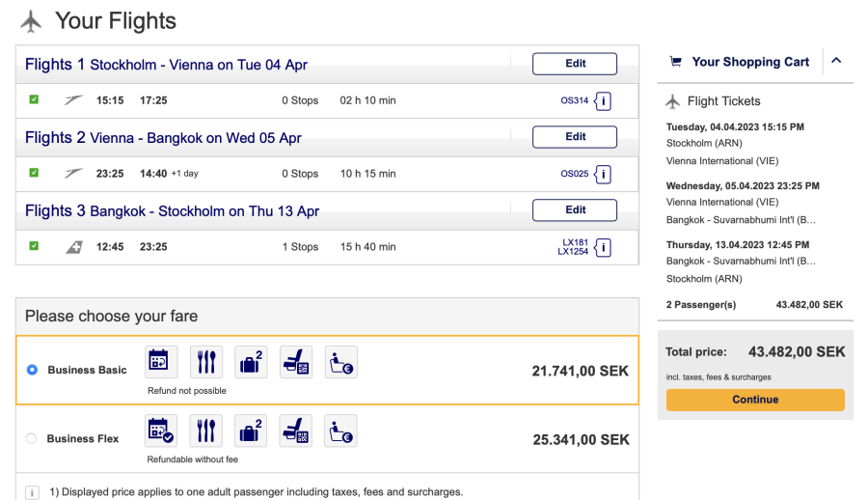Click Business Basic meal icon
The height and width of the screenshot is (500, 868).
pyautogui.click(x=205, y=362)
